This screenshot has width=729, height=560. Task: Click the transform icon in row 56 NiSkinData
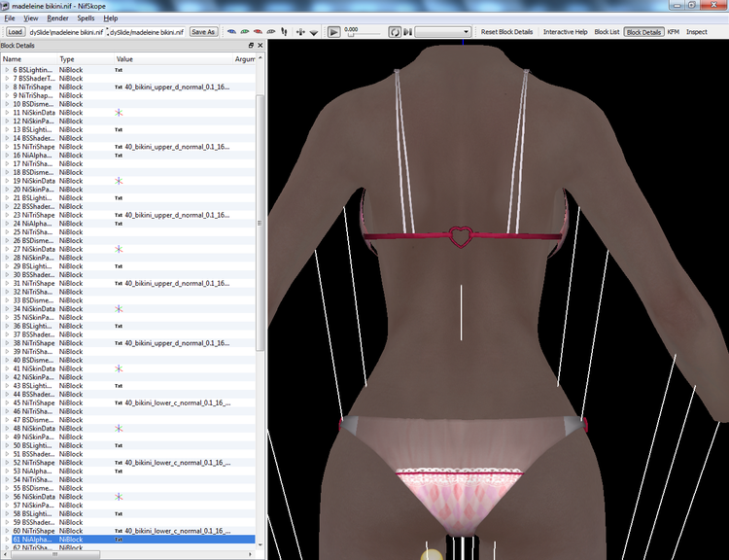[x=119, y=497]
